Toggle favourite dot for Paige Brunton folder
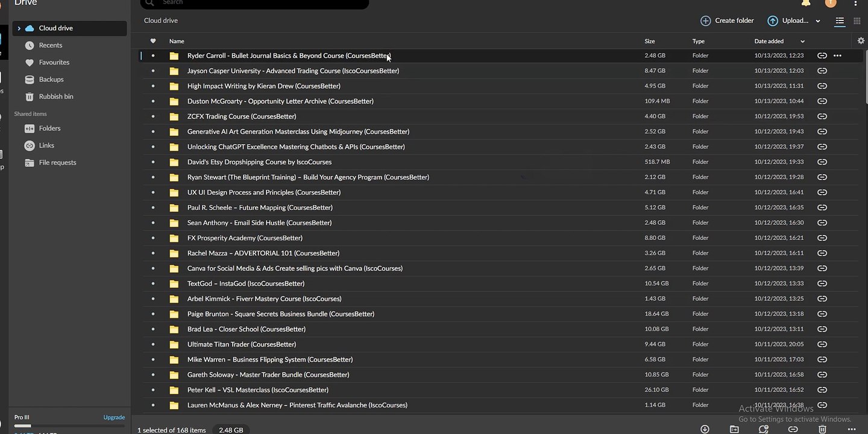Screen dimensions: 868x434 pyautogui.click(x=153, y=314)
